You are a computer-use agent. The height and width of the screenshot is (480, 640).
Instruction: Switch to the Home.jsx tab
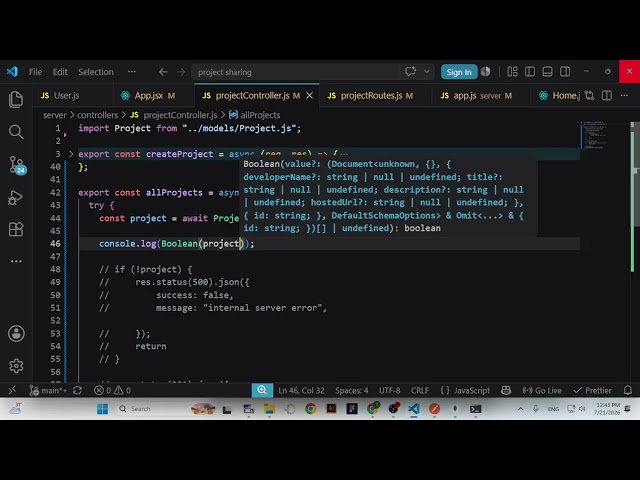(559, 96)
